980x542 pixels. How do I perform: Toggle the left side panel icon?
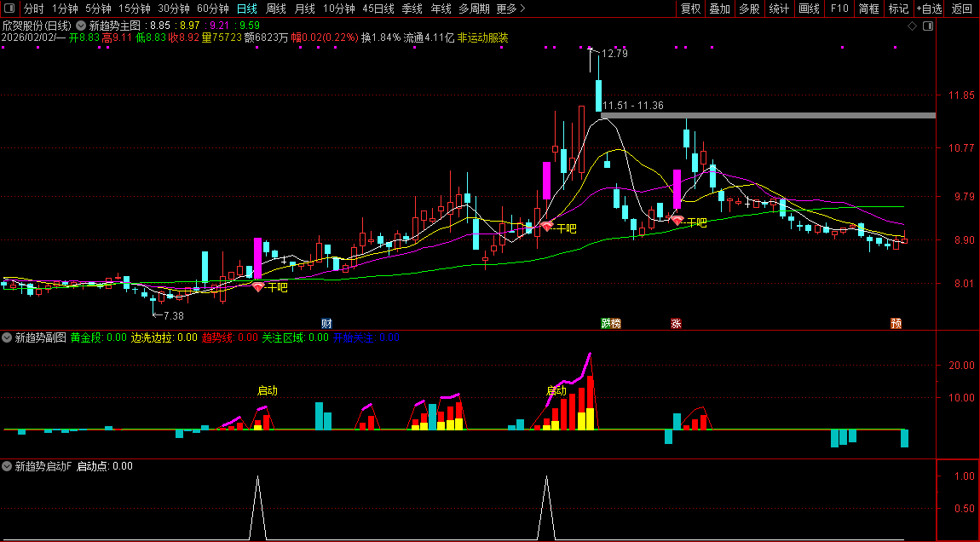(9, 9)
